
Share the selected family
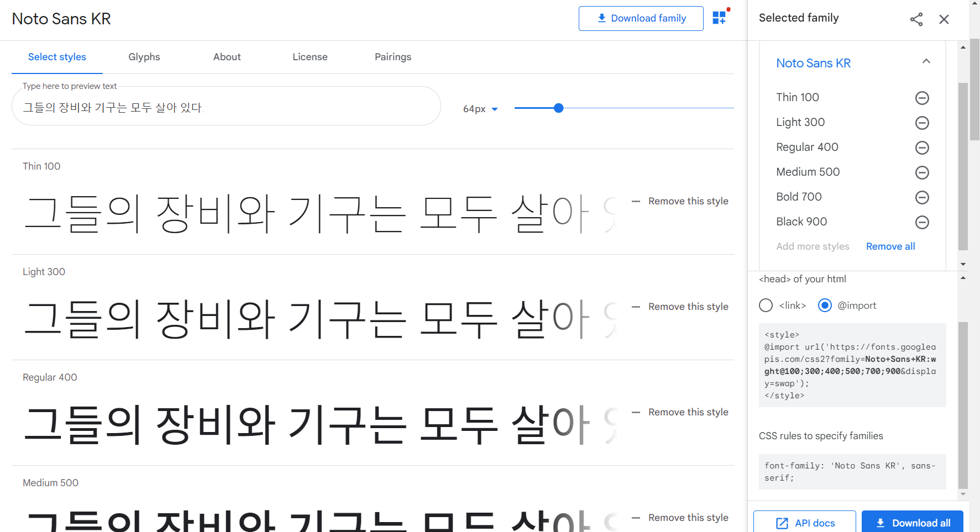pyautogui.click(x=916, y=19)
